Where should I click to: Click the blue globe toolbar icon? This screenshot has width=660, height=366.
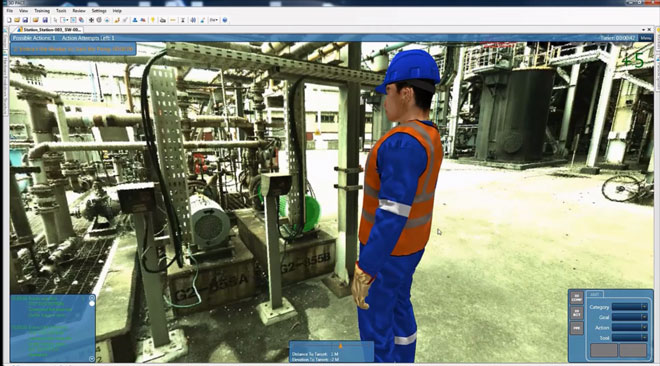(x=225, y=20)
